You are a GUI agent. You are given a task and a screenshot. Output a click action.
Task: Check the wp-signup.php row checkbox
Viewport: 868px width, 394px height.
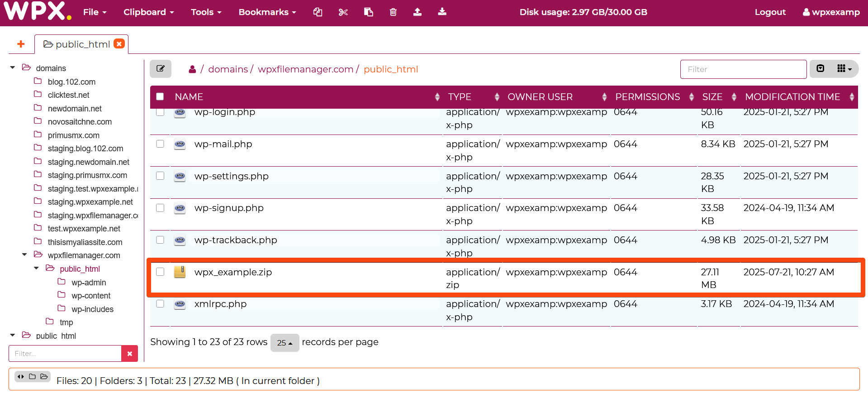pos(160,208)
